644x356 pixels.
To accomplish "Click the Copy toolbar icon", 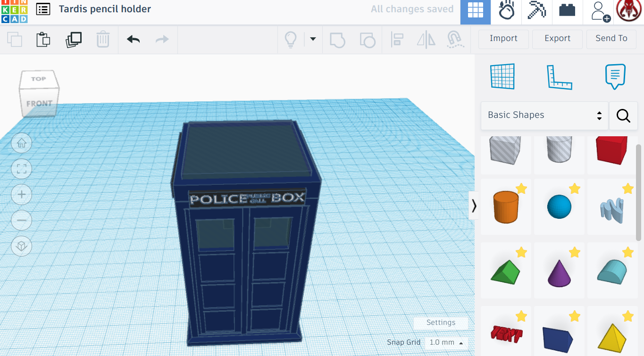I will [15, 39].
